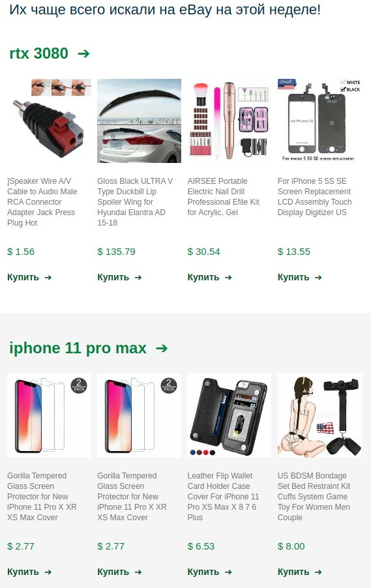Open the iphone 11 pro max heading
Image resolution: width=371 pixels, height=588 pixels.
[78, 348]
